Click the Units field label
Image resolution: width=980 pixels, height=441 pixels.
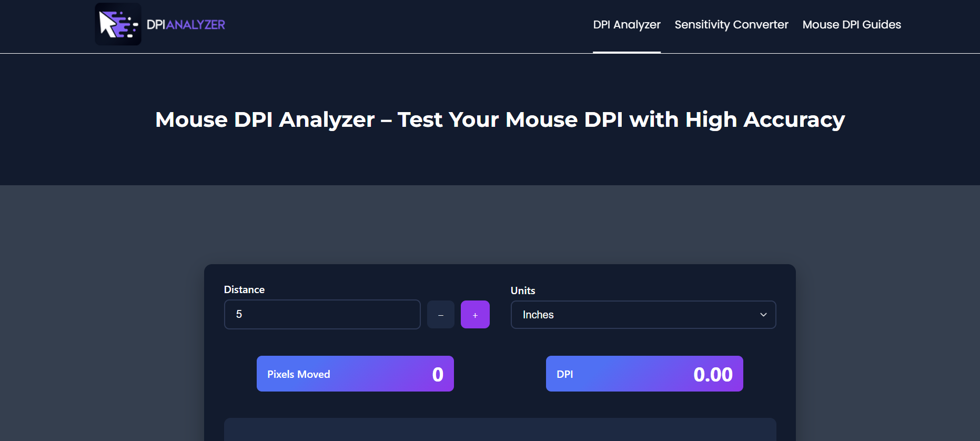(x=523, y=290)
